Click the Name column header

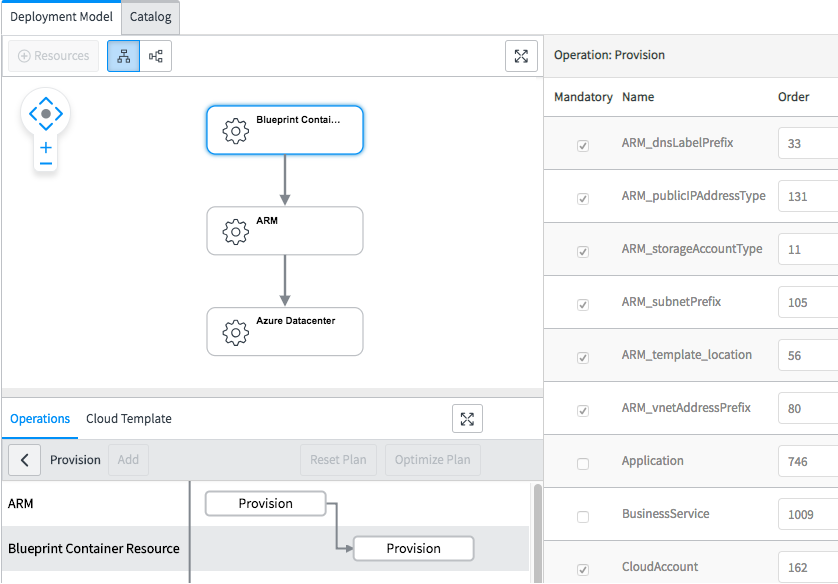(x=638, y=97)
